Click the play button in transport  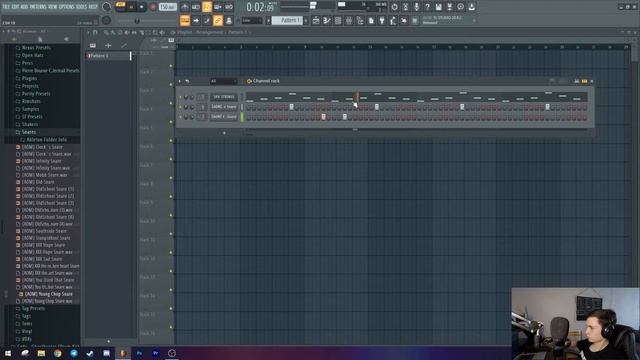(x=131, y=7)
